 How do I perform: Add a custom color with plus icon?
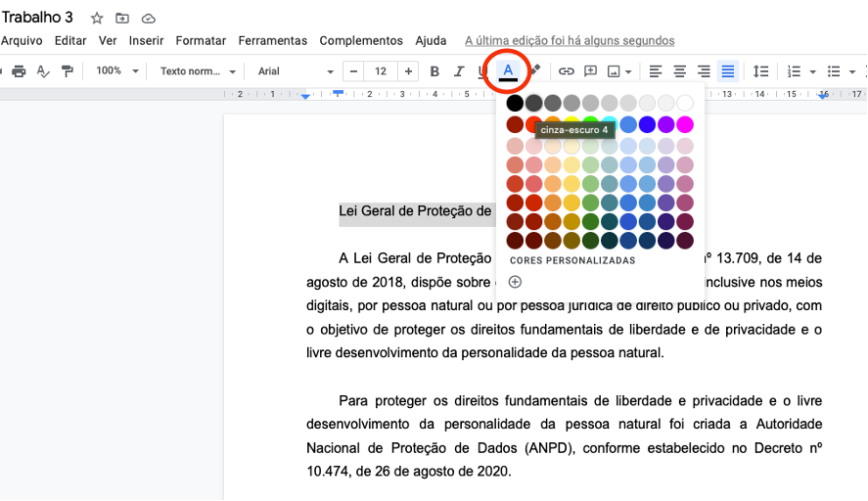coord(515,282)
